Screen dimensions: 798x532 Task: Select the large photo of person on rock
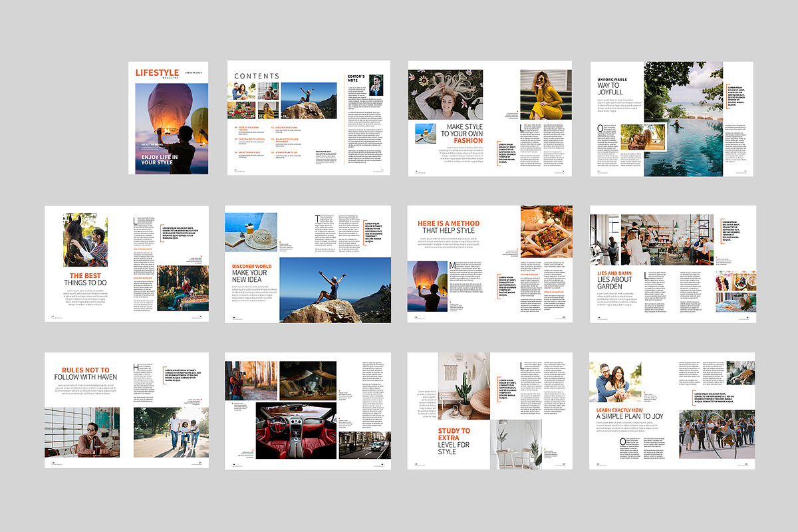(335, 290)
